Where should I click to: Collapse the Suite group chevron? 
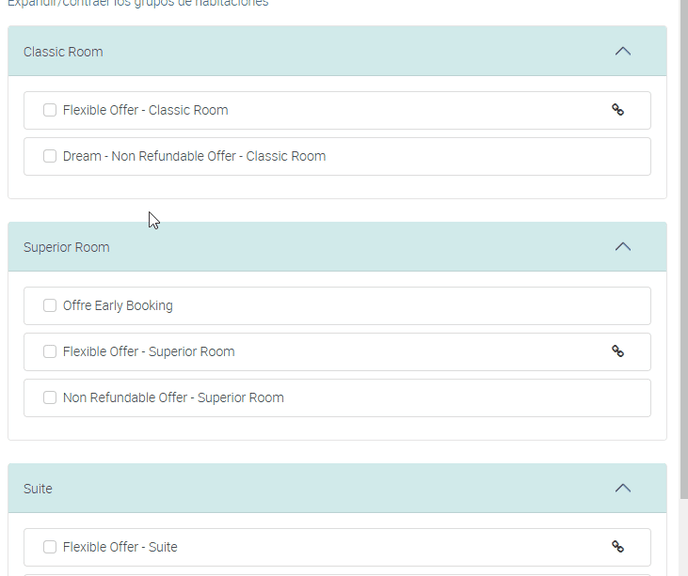click(x=623, y=488)
